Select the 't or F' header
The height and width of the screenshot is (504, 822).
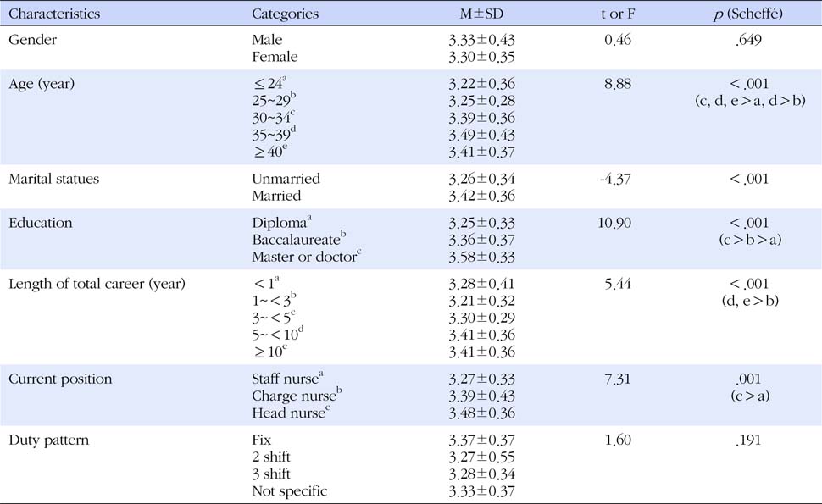618,14
